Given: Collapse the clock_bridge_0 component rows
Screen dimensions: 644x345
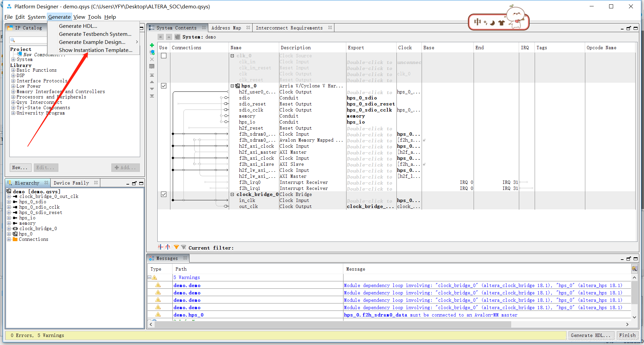Looking at the screenshot, I should coord(232,194).
